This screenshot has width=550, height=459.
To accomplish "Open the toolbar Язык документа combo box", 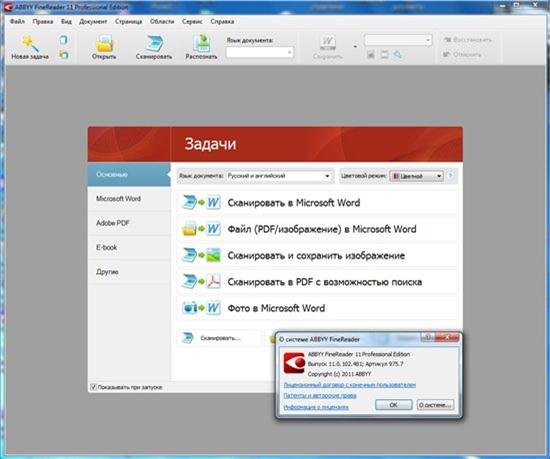I will [260, 52].
